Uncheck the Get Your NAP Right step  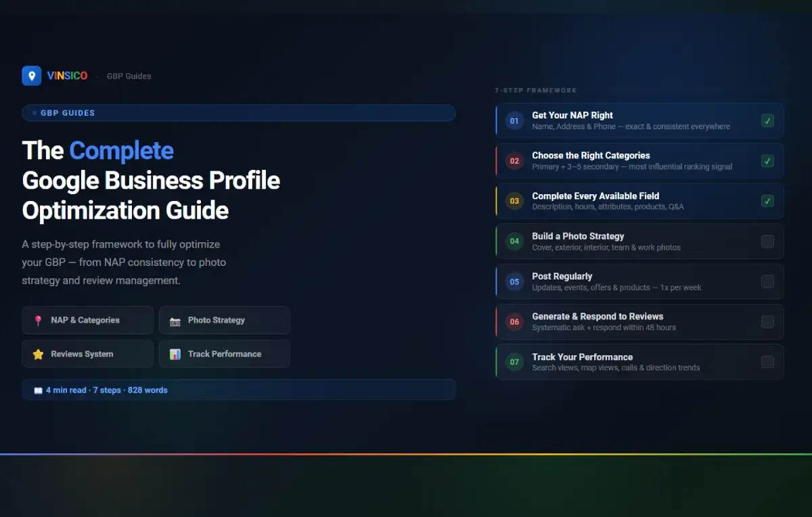[x=767, y=120]
